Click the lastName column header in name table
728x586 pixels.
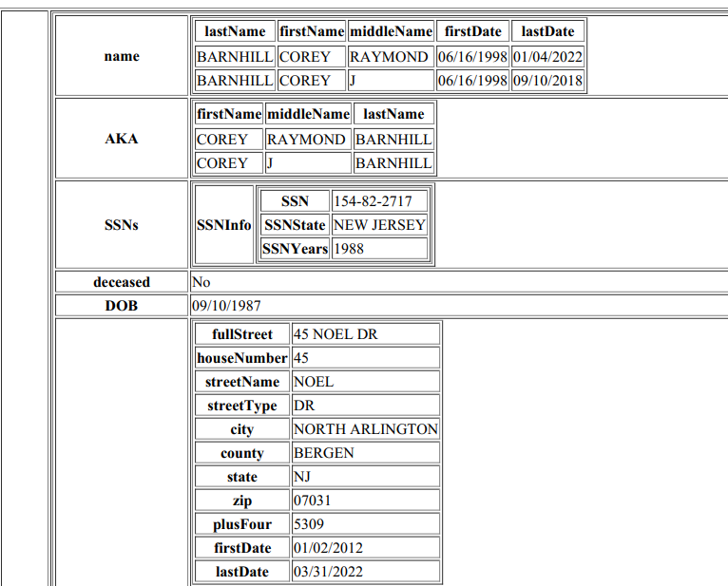click(235, 31)
